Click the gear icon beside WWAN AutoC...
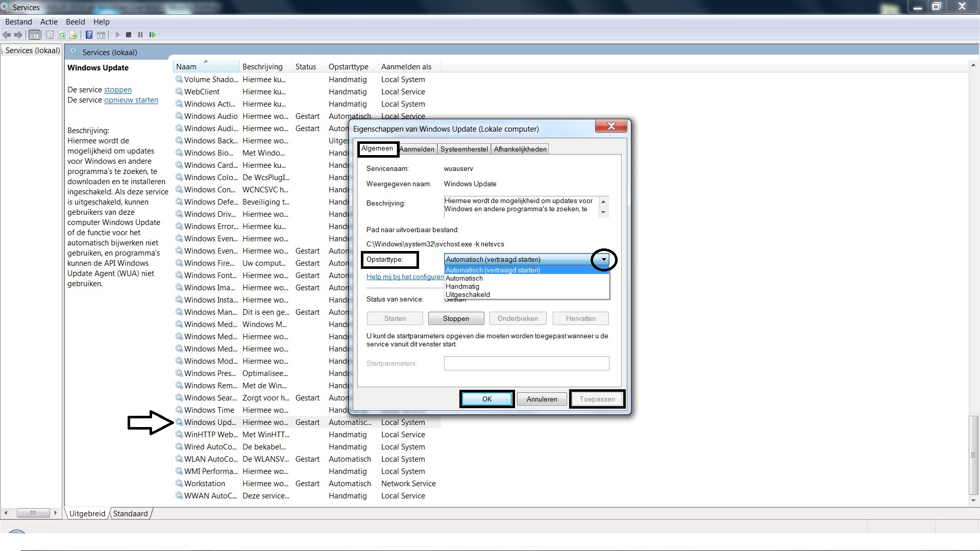Image resolution: width=980 pixels, height=551 pixels. (x=179, y=496)
